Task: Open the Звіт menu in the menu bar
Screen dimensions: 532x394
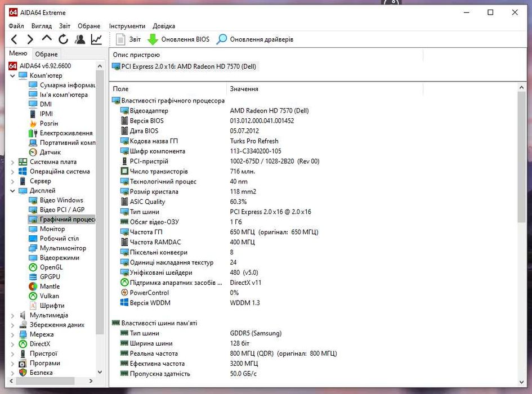Action: (65, 26)
